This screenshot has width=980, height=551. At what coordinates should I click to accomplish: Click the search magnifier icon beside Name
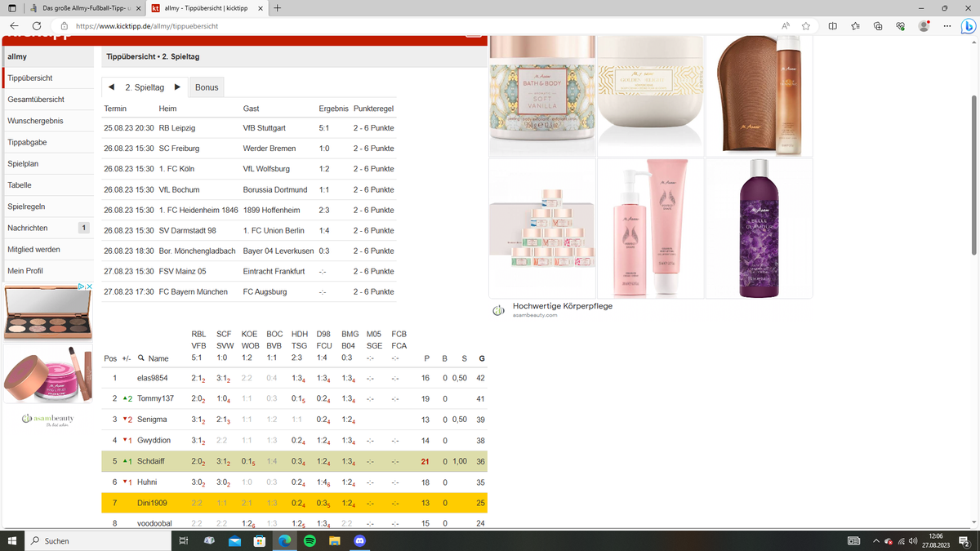(x=141, y=358)
